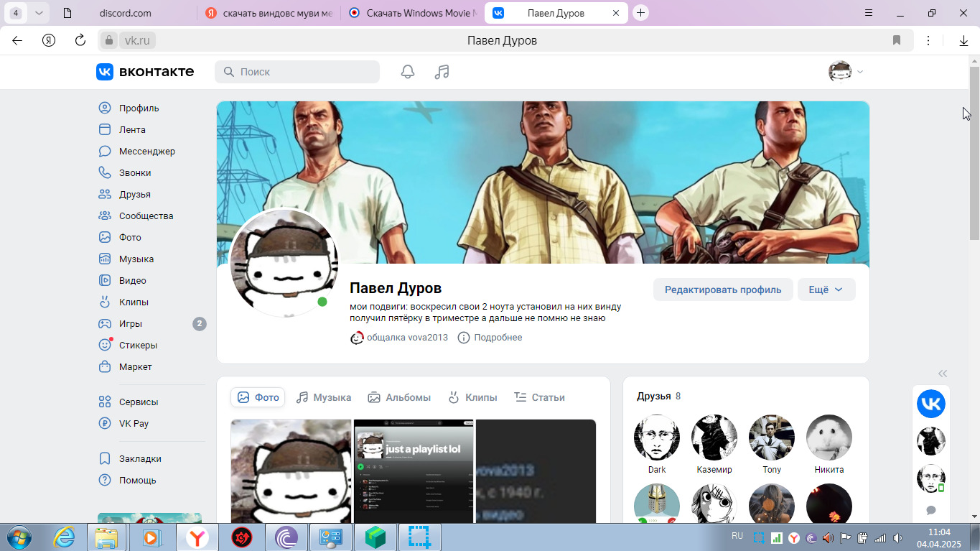The image size is (980, 551).
Task: Expand the Ещё dropdown button
Action: click(x=826, y=290)
